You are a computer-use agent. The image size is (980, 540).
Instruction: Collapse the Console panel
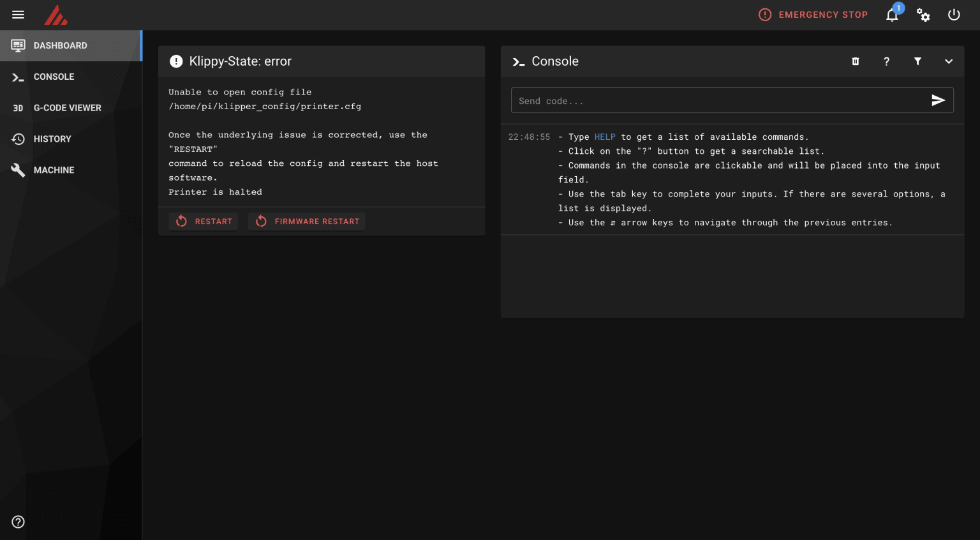(949, 61)
